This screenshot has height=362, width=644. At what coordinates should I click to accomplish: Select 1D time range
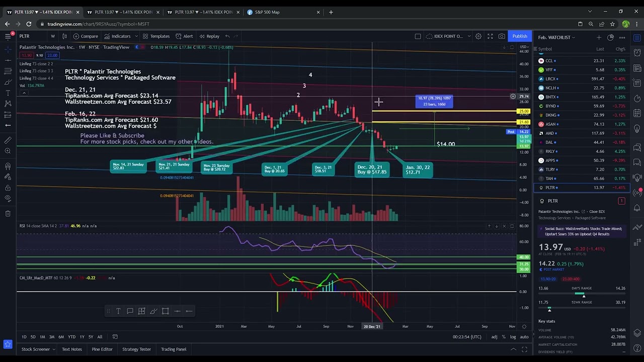24,337
